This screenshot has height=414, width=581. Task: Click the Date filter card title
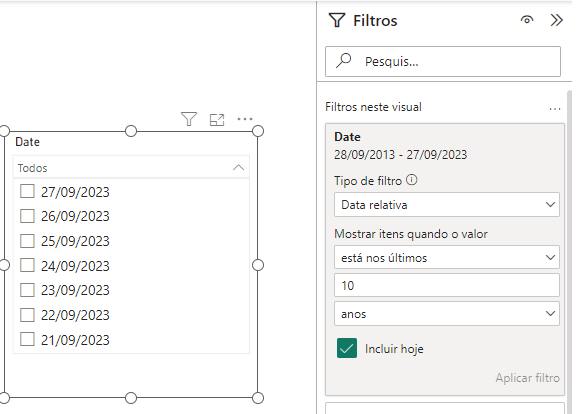347,137
